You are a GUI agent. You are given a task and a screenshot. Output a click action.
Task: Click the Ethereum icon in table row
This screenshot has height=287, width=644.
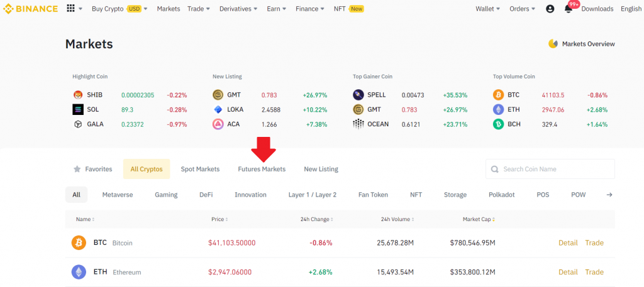(79, 272)
